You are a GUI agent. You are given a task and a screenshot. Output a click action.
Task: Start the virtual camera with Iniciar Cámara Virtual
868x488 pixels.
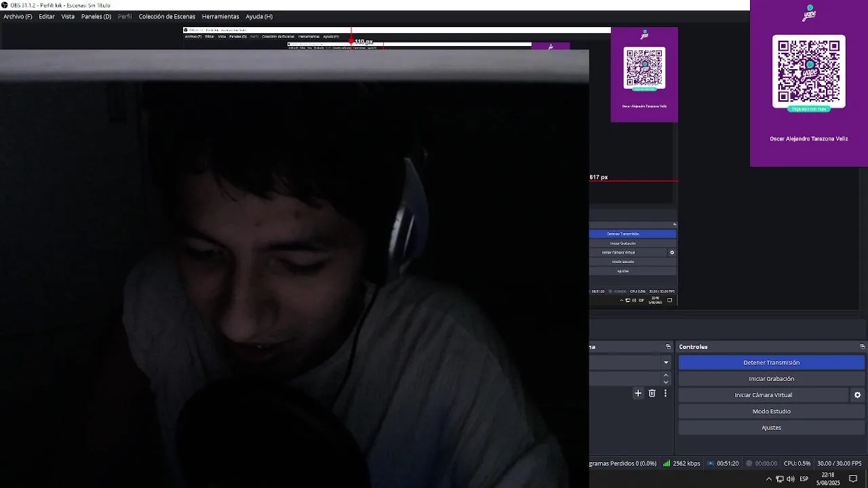point(763,395)
